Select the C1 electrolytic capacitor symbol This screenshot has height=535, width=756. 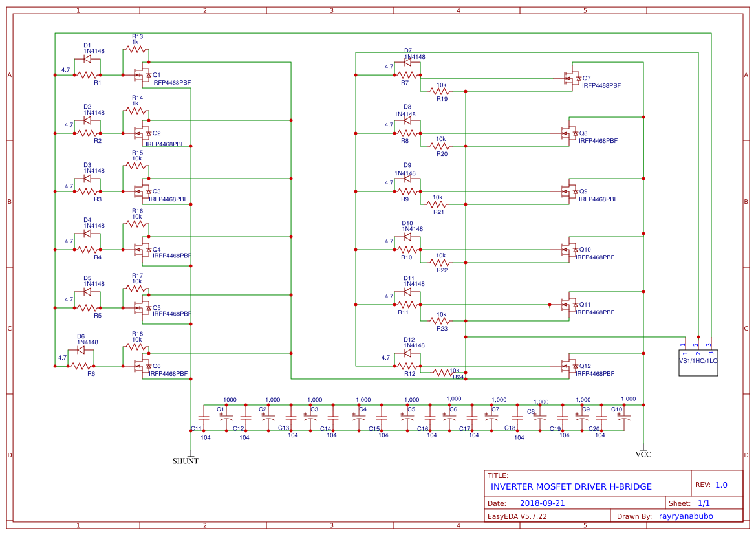tap(226, 419)
